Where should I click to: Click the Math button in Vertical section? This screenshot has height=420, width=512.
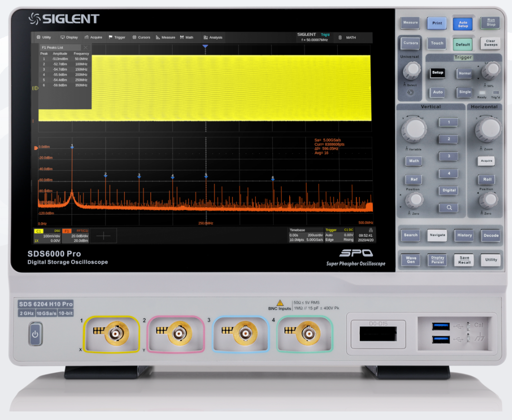tap(414, 161)
